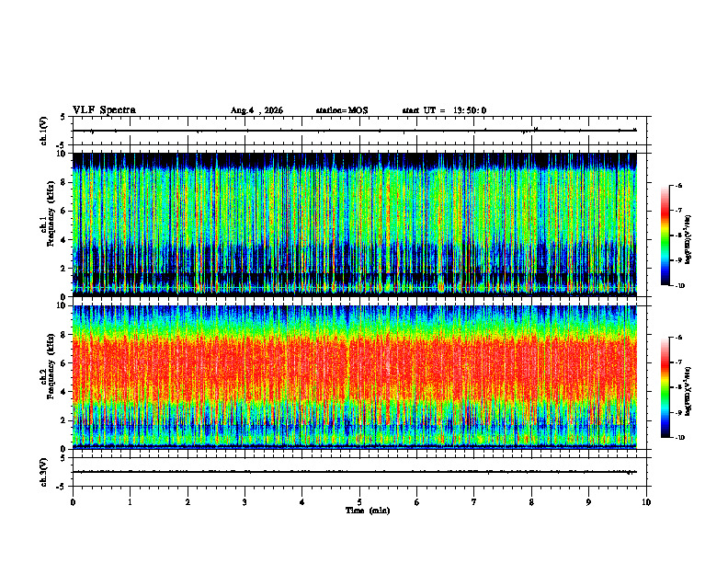The height and width of the screenshot is (563, 728).
Task: Click the ch.2 spectrogram color scale bar
Action: point(665,387)
